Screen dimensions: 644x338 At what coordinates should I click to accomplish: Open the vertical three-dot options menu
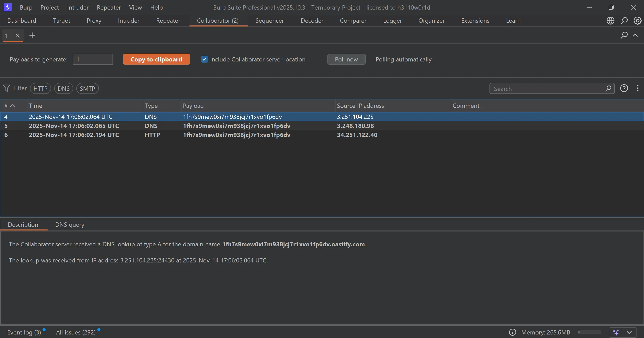point(637,88)
